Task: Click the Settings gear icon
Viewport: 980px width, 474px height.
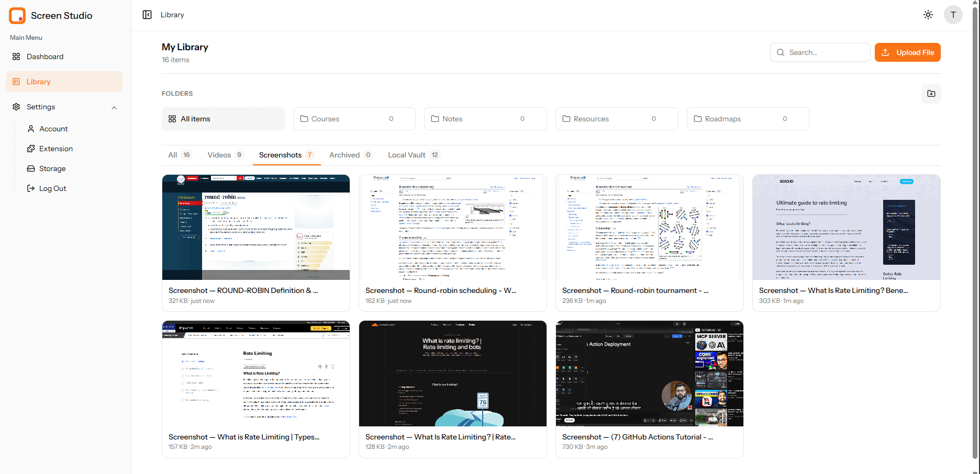Action: click(x=16, y=107)
